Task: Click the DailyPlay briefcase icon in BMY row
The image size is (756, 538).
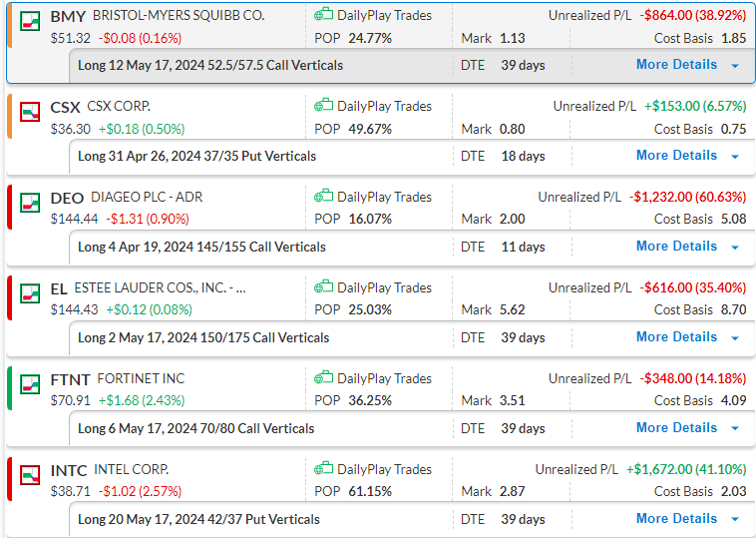Action: 323,15
